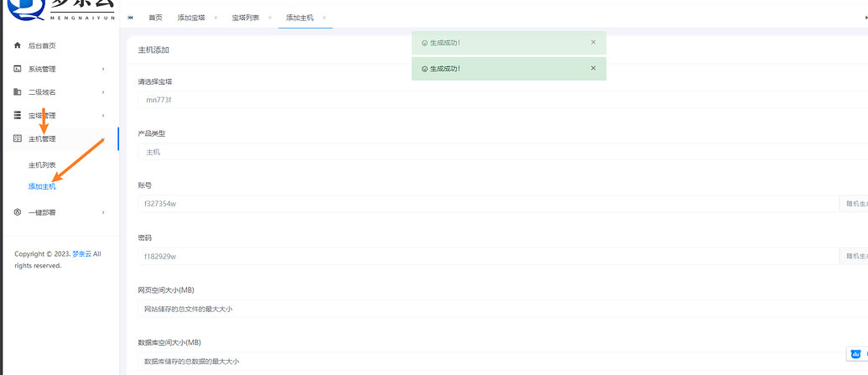Click the 主机管理 sidebar icon
The width and height of the screenshot is (868, 375).
(18, 138)
